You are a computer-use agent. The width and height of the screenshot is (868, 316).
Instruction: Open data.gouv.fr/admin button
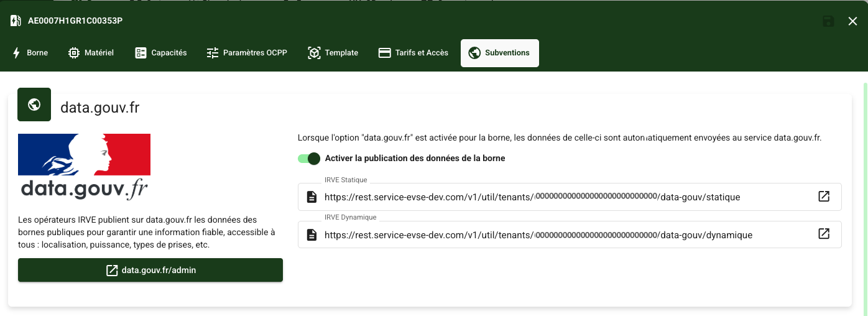(150, 270)
